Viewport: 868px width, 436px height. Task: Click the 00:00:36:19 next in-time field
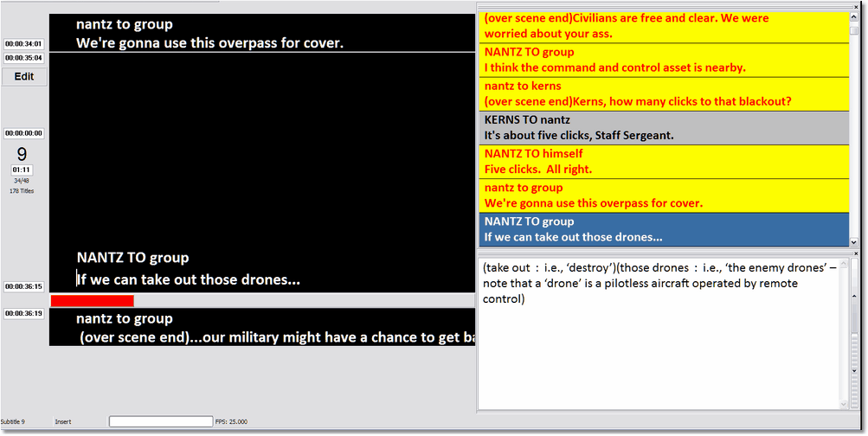(24, 314)
